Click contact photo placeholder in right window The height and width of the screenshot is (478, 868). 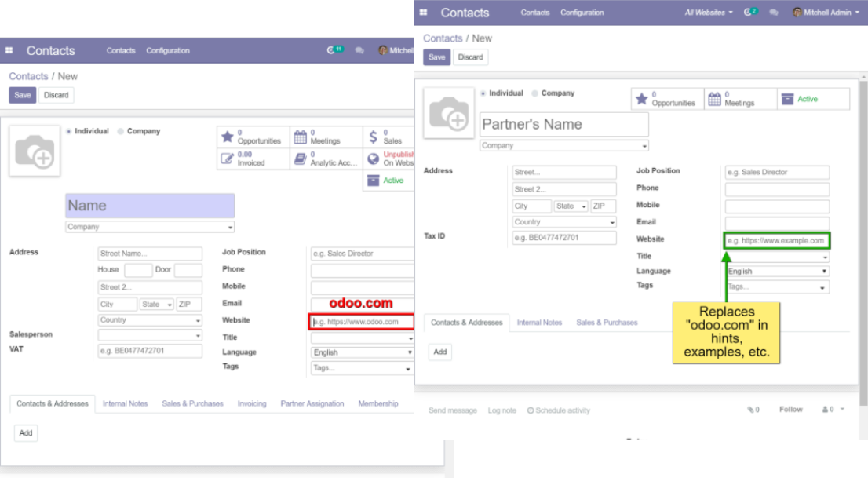point(449,113)
